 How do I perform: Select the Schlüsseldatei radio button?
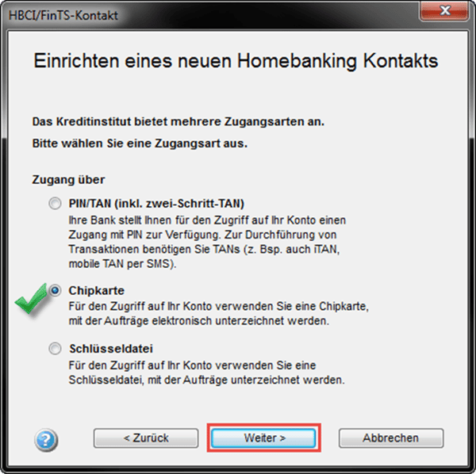pos(55,349)
